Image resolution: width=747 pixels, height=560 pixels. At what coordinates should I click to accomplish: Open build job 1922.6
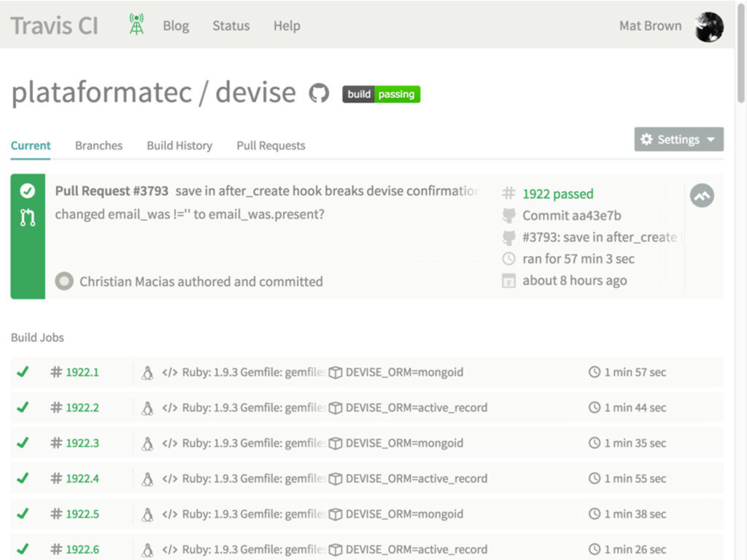[82, 549]
